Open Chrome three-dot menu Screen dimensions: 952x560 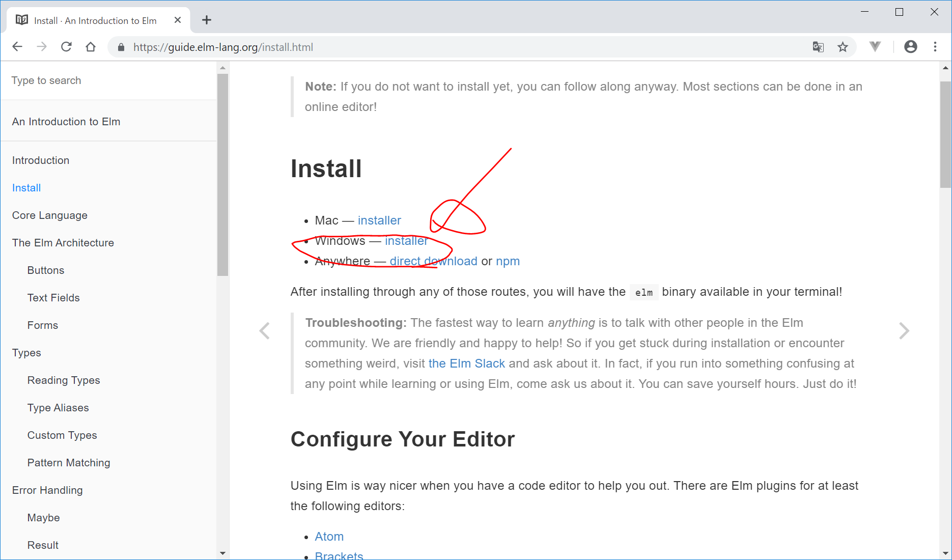935,47
